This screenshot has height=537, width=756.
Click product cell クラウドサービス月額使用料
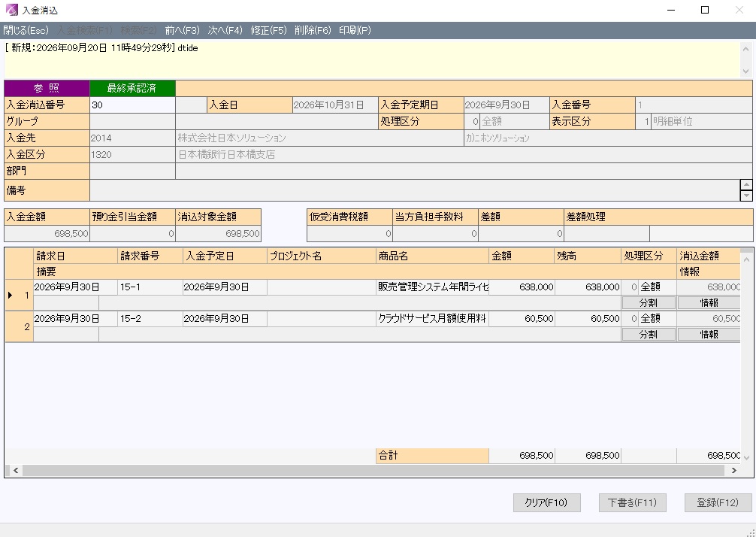tap(432, 318)
